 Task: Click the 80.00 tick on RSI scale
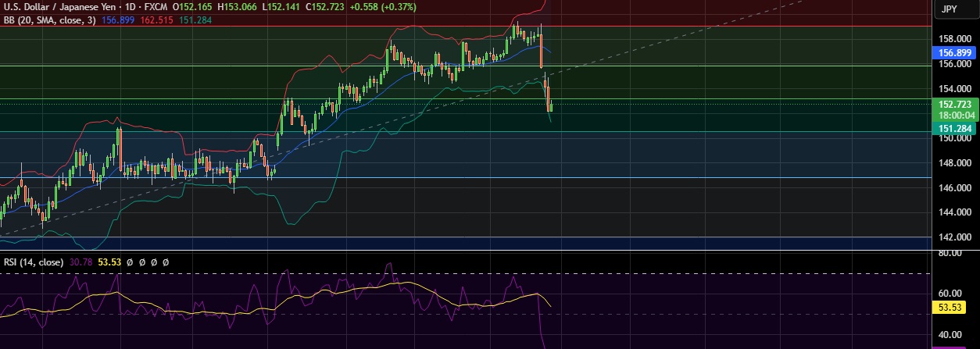pos(950,254)
